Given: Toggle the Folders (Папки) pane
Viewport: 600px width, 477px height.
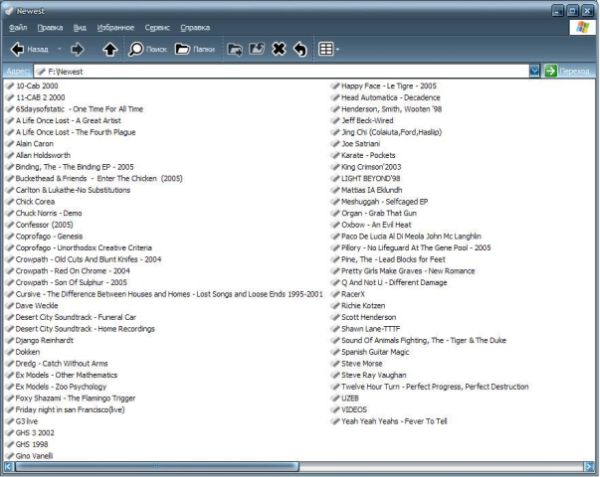Looking at the screenshot, I should coord(195,49).
